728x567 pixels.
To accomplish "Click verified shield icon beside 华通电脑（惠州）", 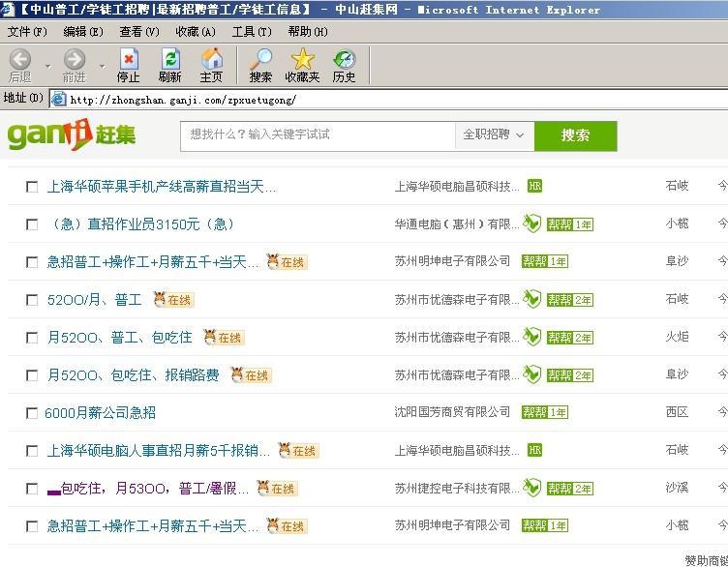I will [x=532, y=224].
